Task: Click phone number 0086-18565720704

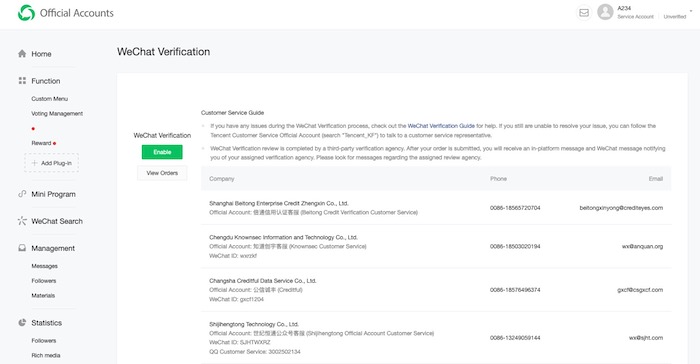Action: click(x=515, y=208)
